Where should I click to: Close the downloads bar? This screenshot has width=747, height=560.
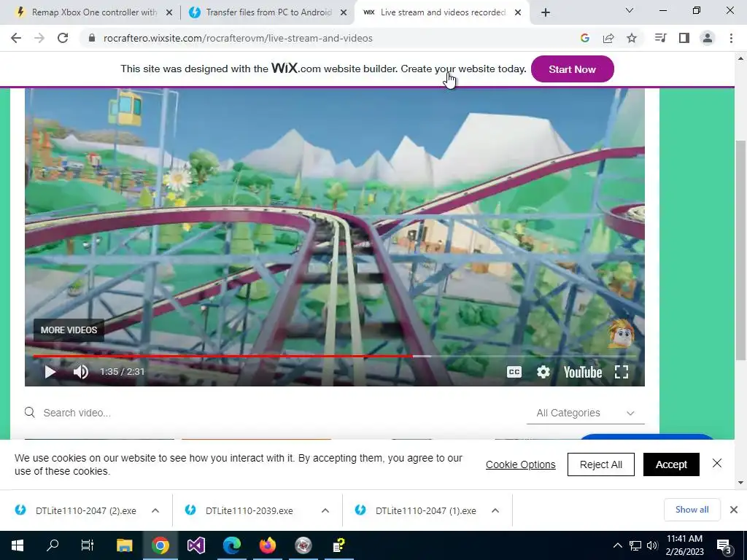coord(734,510)
